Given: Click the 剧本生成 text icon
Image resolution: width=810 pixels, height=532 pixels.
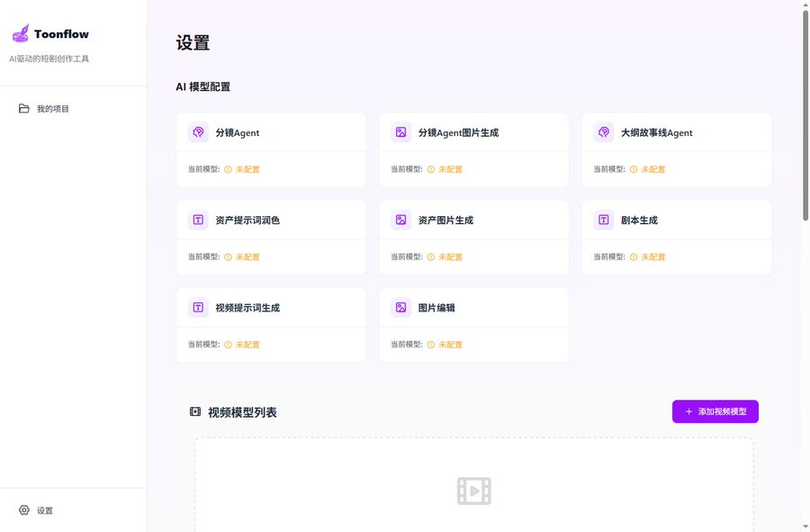Looking at the screenshot, I should (x=604, y=220).
